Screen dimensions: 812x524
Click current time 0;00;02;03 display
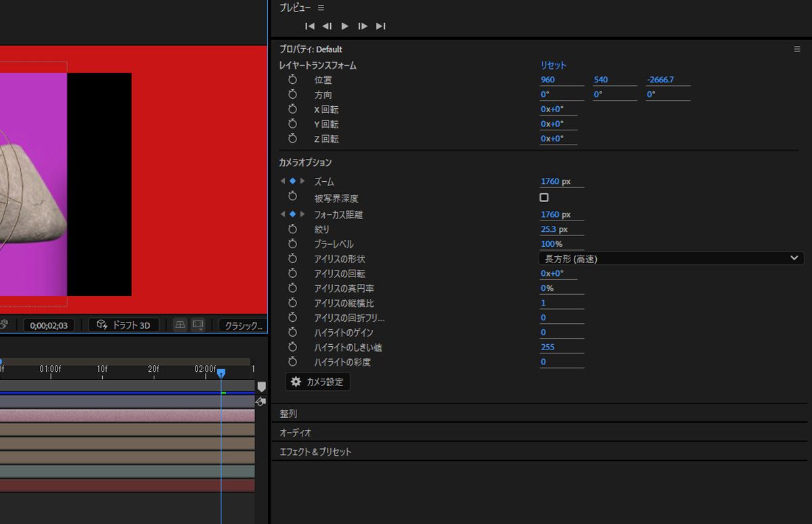pyautogui.click(x=49, y=325)
